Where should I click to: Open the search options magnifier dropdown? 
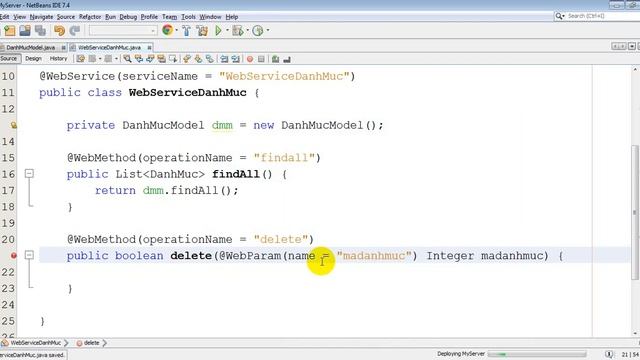pos(560,16)
